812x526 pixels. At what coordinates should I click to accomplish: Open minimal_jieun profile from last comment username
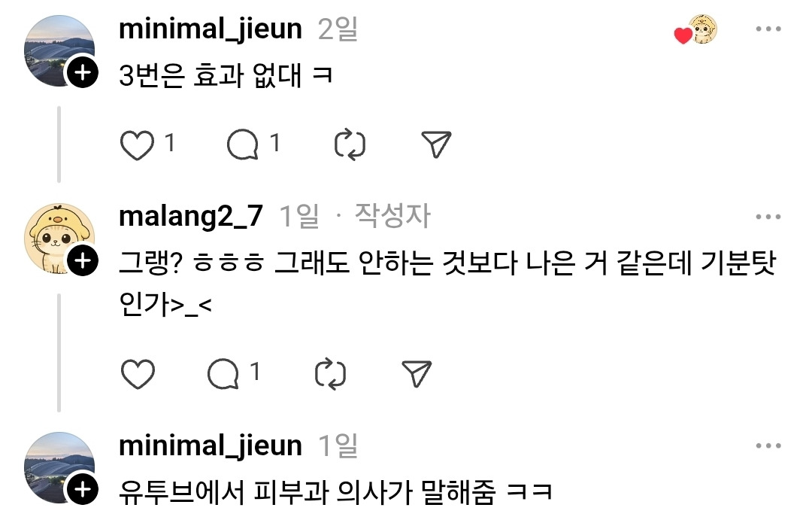click(x=211, y=445)
